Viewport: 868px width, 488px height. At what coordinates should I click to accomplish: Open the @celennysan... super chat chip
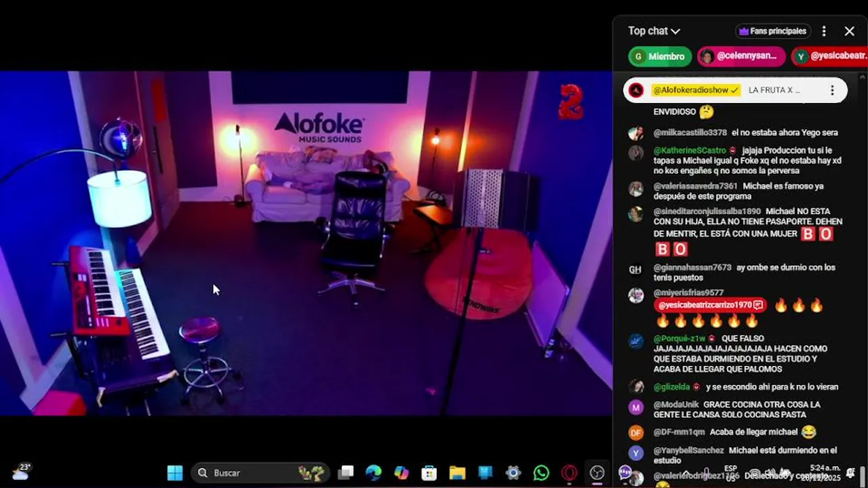741,56
